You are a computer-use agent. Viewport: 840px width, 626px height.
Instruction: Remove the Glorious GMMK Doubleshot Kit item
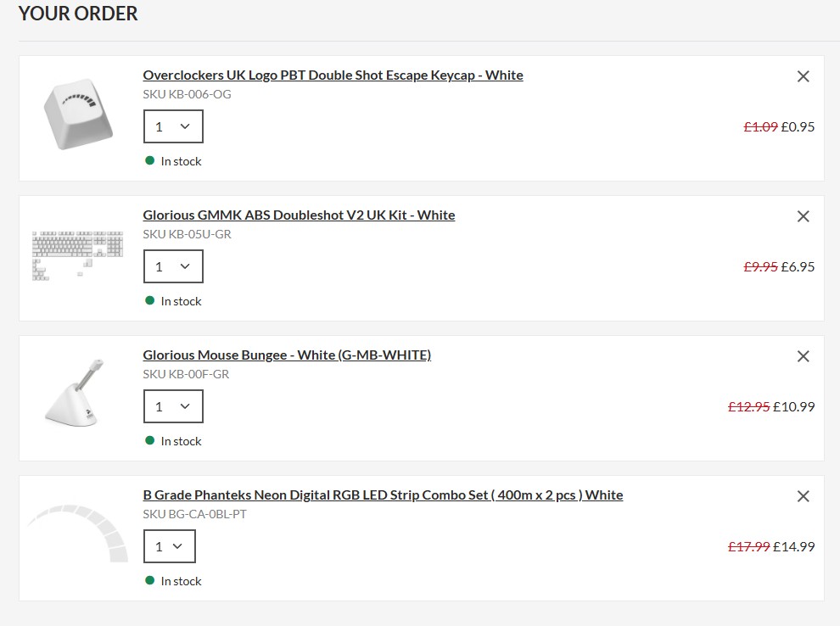pyautogui.click(x=803, y=216)
